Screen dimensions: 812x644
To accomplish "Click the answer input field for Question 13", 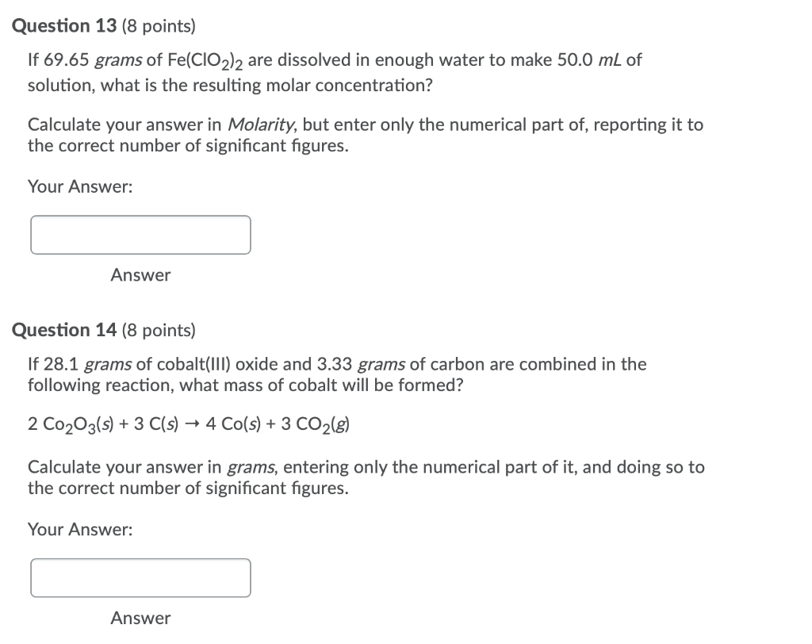I will click(x=140, y=234).
